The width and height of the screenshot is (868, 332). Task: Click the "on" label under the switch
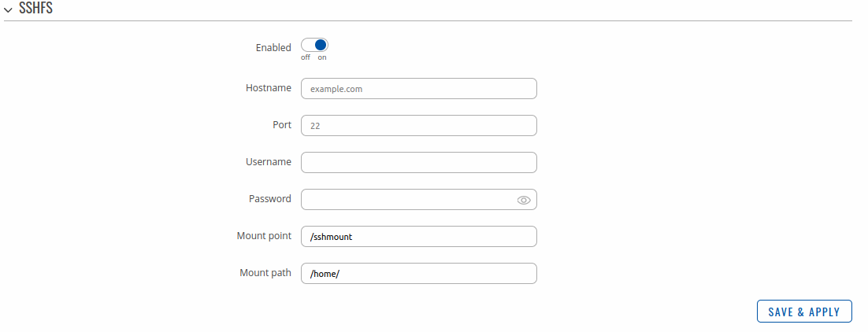(322, 57)
